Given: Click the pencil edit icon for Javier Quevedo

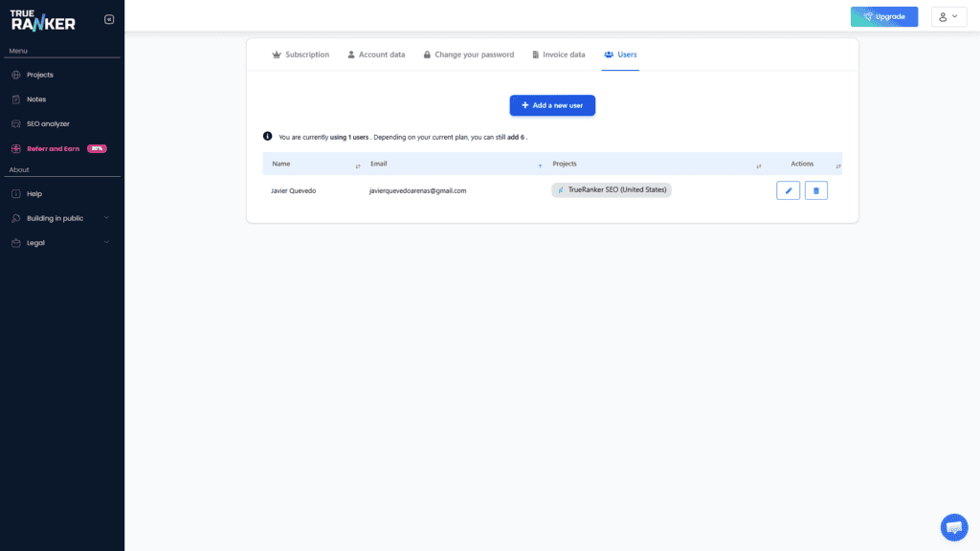Looking at the screenshot, I should coord(788,190).
